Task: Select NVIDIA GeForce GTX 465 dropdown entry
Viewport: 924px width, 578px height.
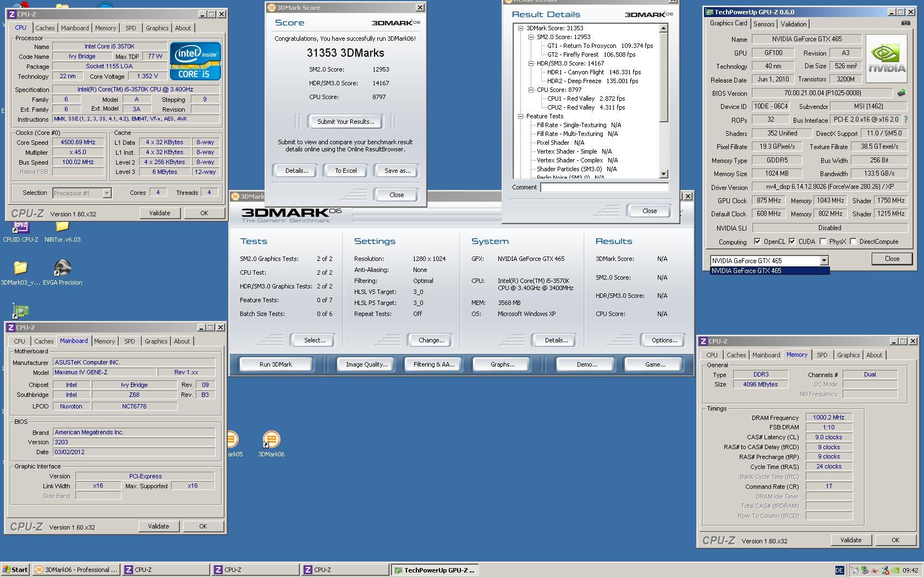Action: [x=769, y=271]
